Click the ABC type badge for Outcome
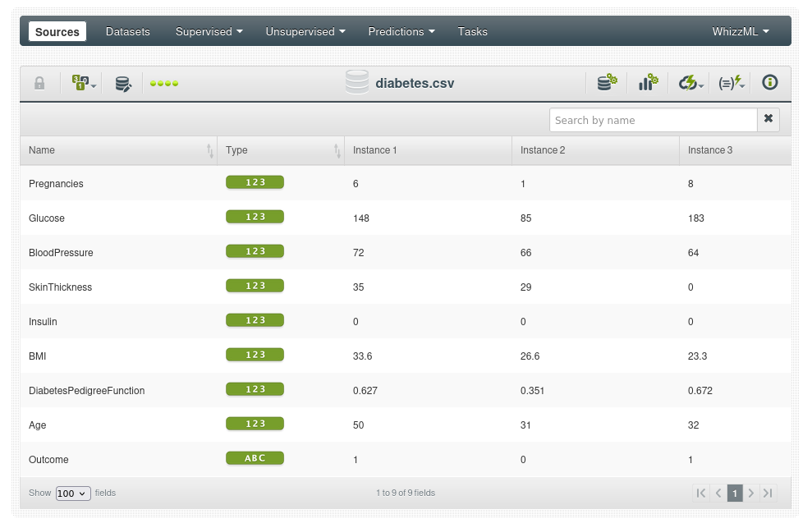 pos(255,458)
